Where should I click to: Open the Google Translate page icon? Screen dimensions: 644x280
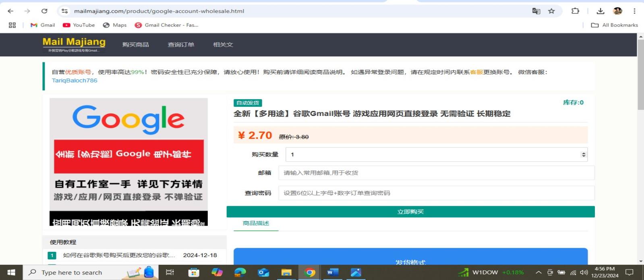[x=536, y=11]
